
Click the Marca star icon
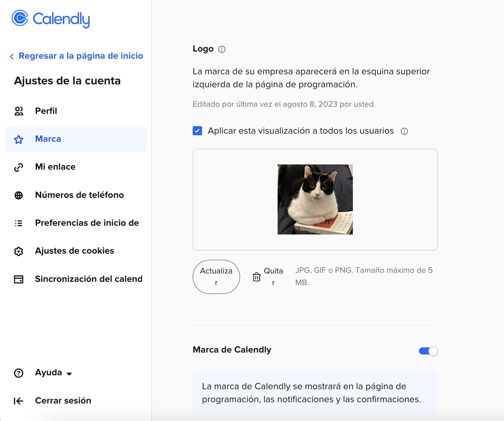[19, 139]
